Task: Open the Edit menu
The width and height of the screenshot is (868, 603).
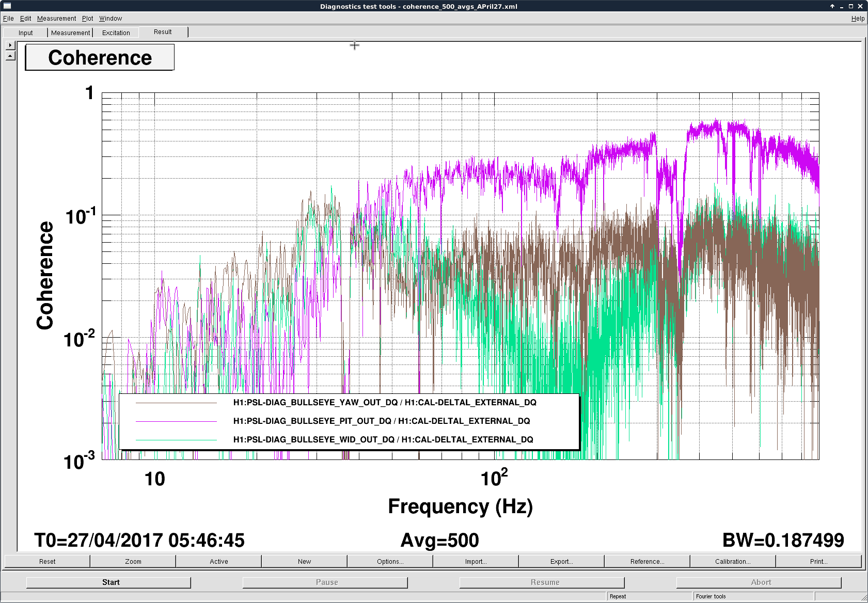Action: coord(26,19)
